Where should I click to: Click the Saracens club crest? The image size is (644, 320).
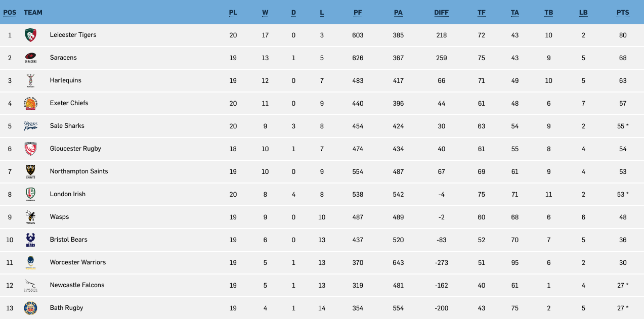point(30,58)
